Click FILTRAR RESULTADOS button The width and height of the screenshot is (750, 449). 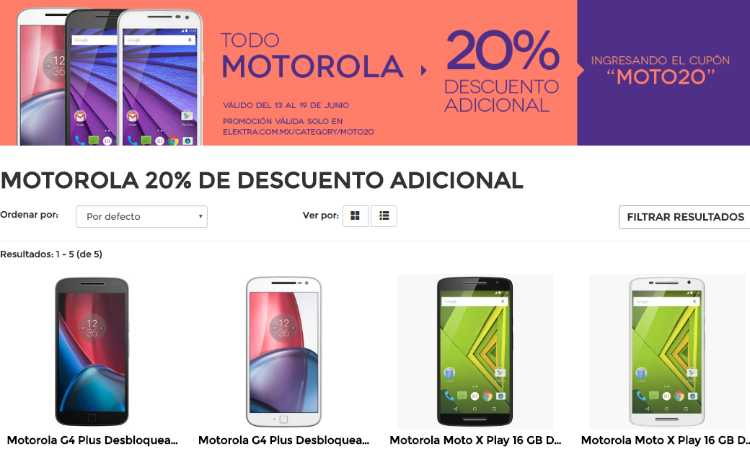coord(684,217)
